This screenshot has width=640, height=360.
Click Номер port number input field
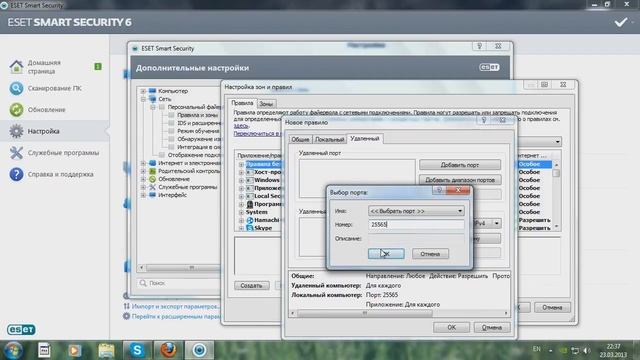coord(416,224)
